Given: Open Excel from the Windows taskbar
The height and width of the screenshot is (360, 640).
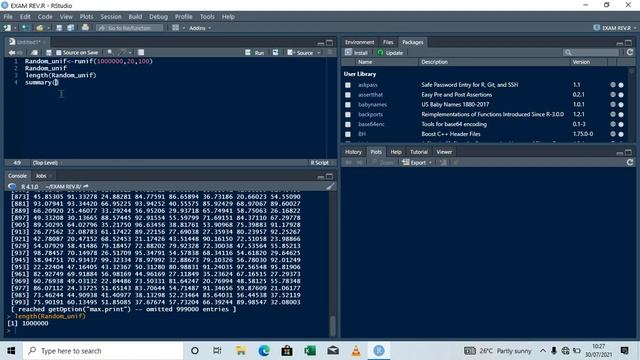Looking at the screenshot, I should tap(310, 351).
